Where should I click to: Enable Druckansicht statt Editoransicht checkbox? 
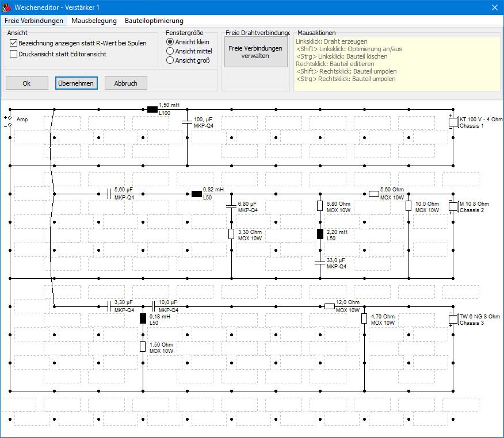[x=14, y=54]
